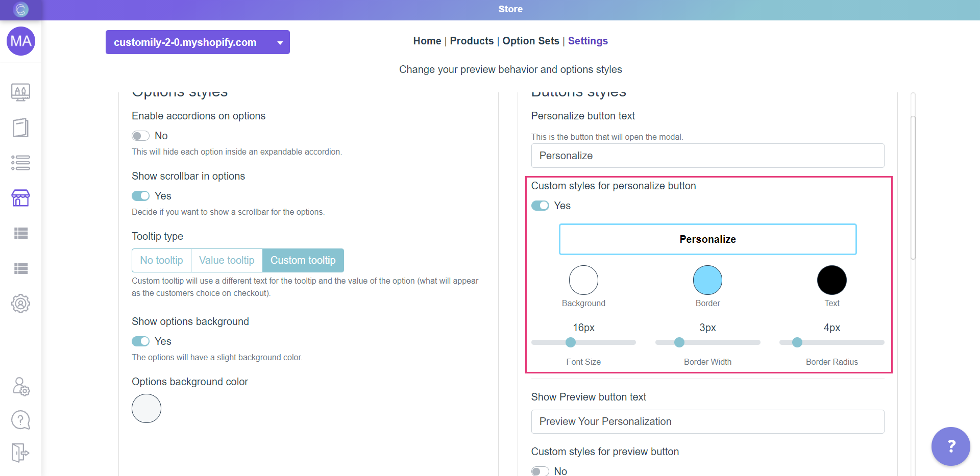Turn off Show scrollbar in options
The width and height of the screenshot is (980, 476).
[140, 196]
